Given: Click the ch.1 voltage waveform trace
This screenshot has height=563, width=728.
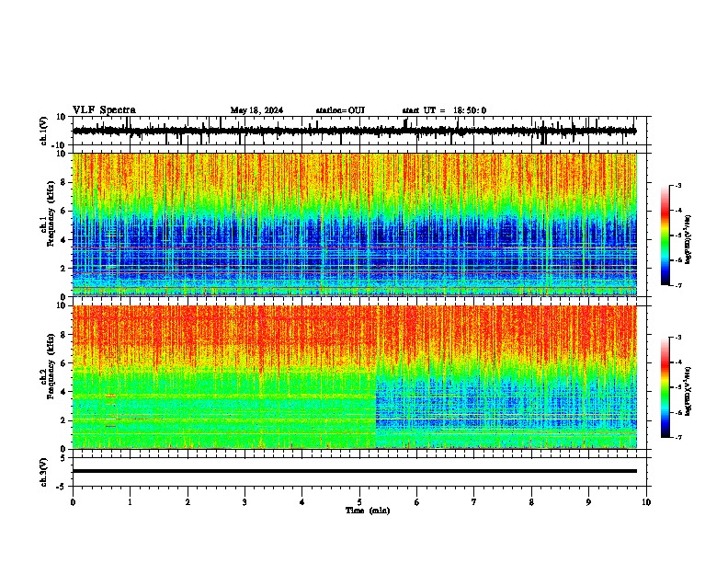Looking at the screenshot, I should point(354,131).
